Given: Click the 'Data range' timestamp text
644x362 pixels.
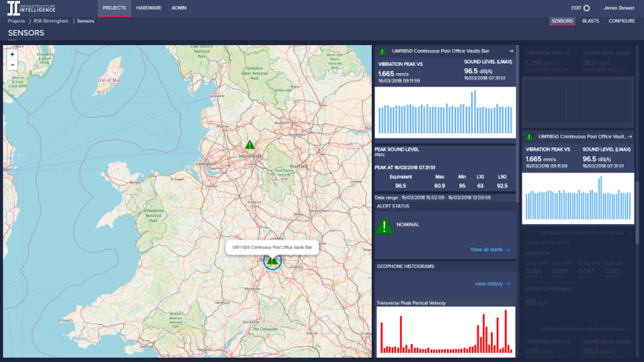Looking at the screenshot, I should pos(432,198).
